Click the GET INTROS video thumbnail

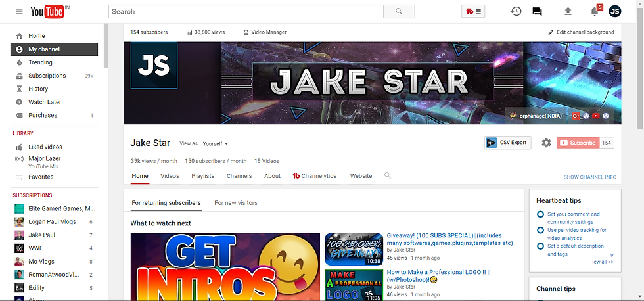click(x=225, y=267)
